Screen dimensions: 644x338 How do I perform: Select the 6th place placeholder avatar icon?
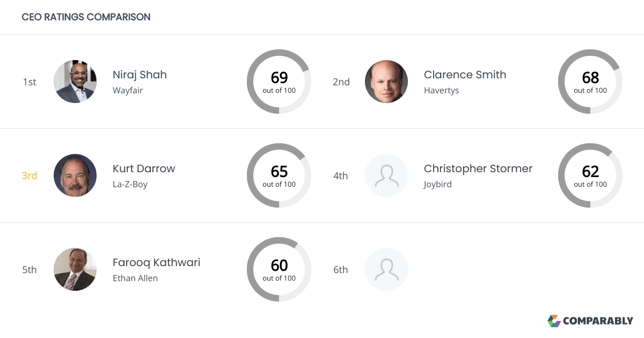pyautogui.click(x=386, y=269)
